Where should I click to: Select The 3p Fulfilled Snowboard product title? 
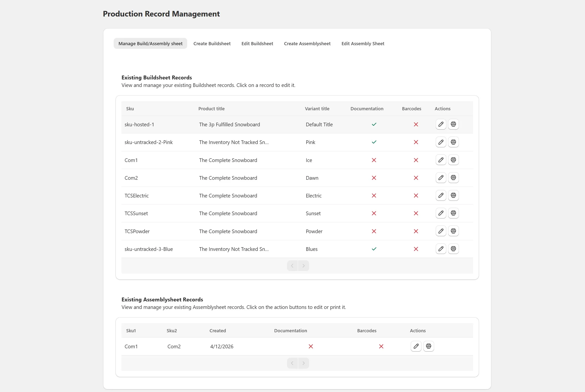pyautogui.click(x=229, y=125)
